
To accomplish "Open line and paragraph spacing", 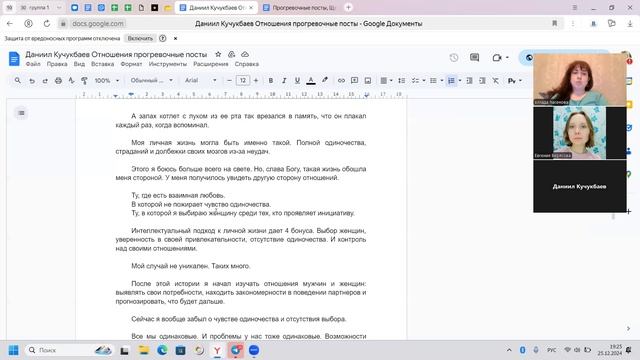I will pyautogui.click(x=402, y=81).
